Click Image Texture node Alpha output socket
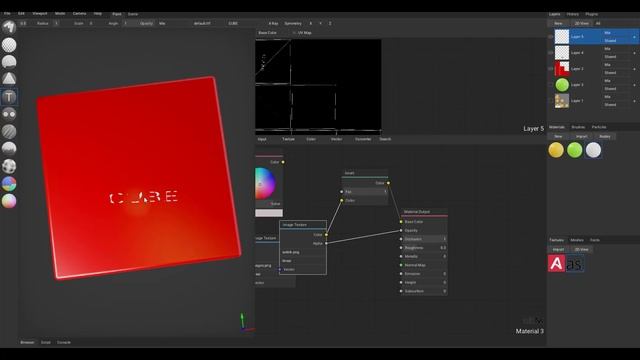The image size is (640, 360). (x=326, y=243)
